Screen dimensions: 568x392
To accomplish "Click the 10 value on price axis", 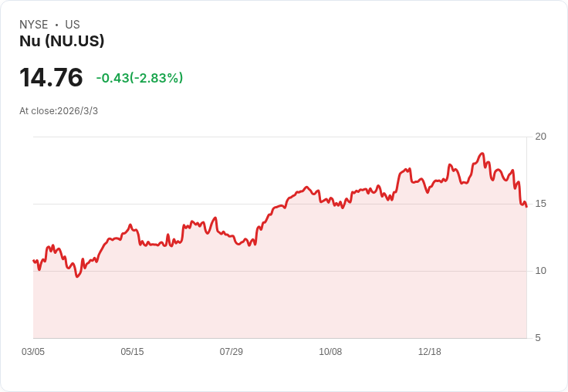I will (x=540, y=271).
